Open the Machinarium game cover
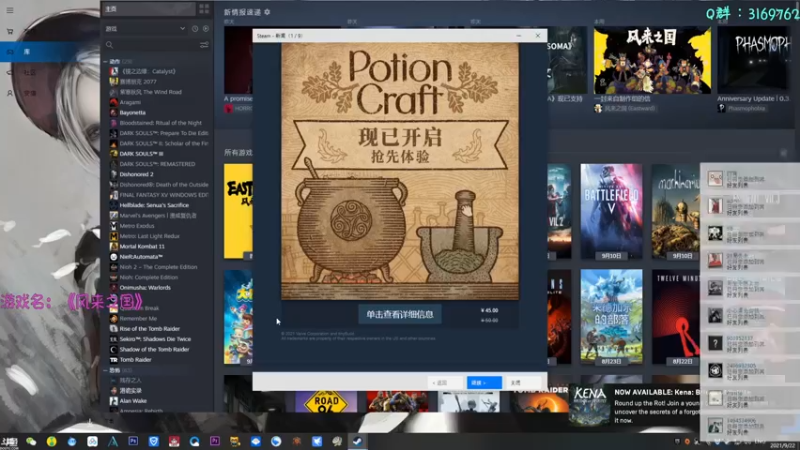This screenshot has width=800, height=450. pyautogui.click(x=676, y=211)
